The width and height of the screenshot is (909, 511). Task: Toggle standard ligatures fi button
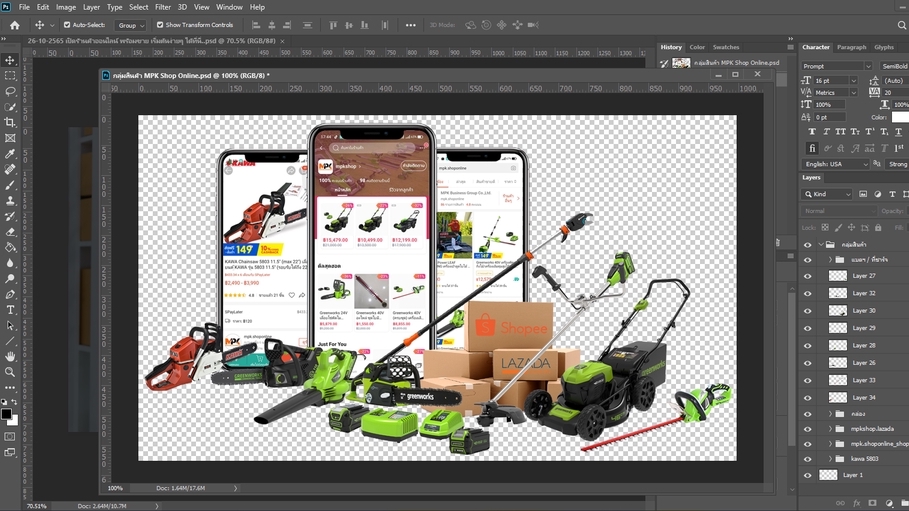[812, 148]
